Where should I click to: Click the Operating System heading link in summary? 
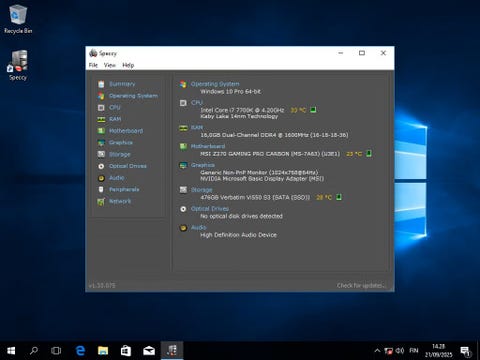coord(215,84)
